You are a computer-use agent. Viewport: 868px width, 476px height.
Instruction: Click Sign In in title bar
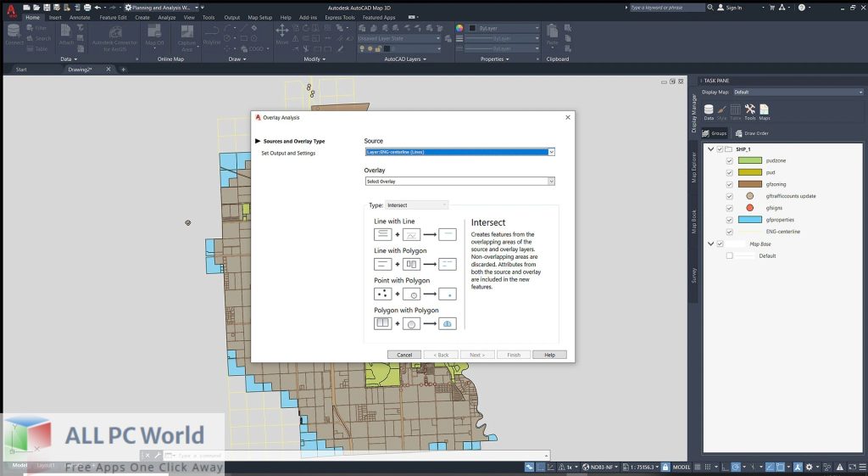click(730, 7)
